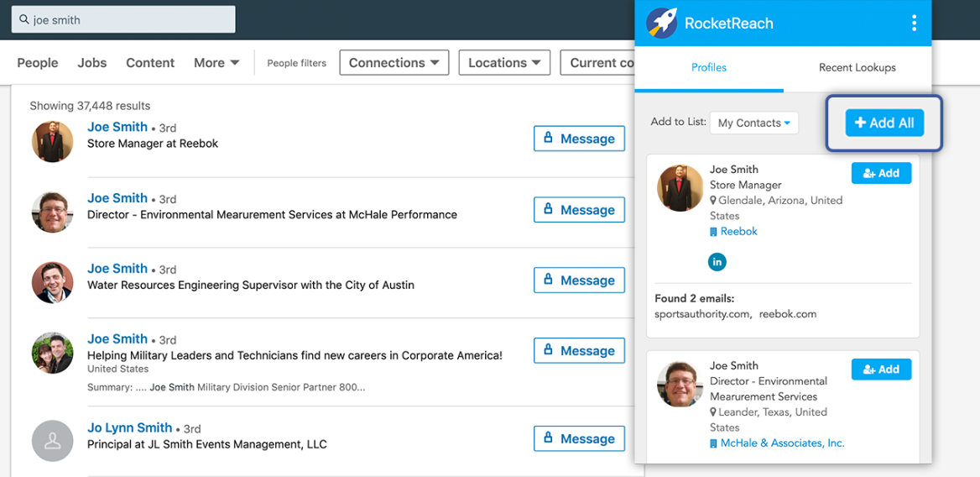
Task: Select the Content search category
Action: click(150, 63)
